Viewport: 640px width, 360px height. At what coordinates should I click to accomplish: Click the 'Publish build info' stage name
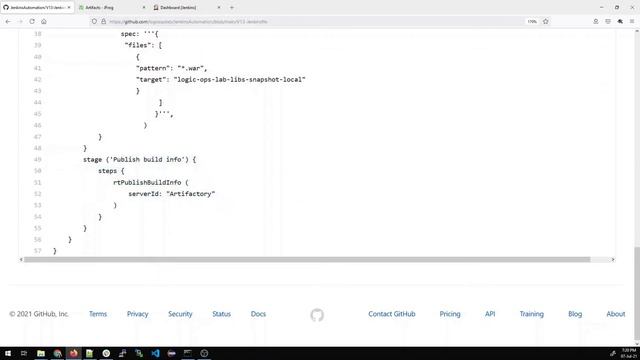click(x=147, y=160)
